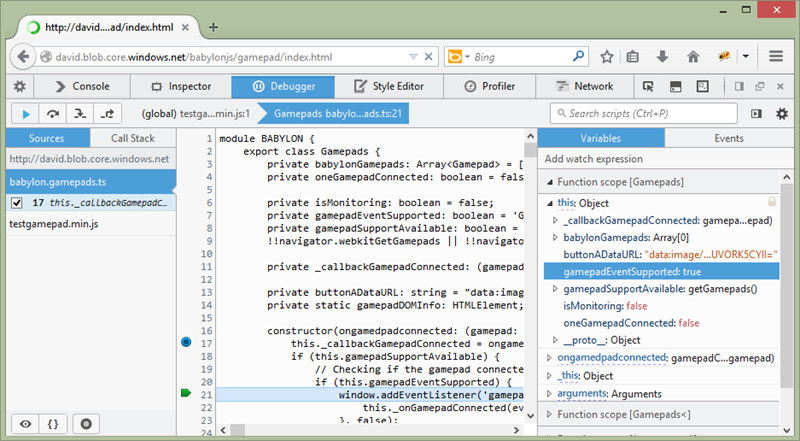Collapse the Function scope [Gamepads] section
The width and height of the screenshot is (800, 441).
pyautogui.click(x=550, y=182)
